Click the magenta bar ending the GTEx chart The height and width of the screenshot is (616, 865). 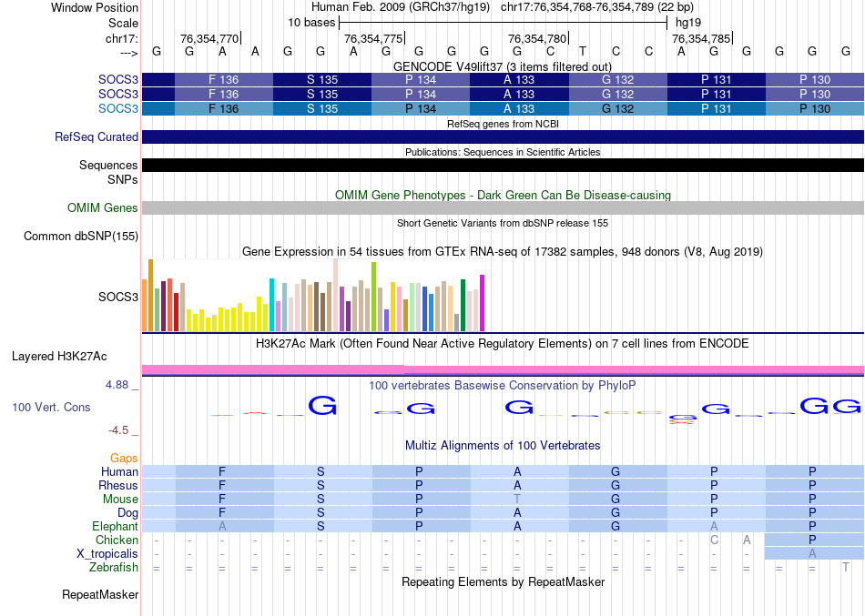coord(483,303)
